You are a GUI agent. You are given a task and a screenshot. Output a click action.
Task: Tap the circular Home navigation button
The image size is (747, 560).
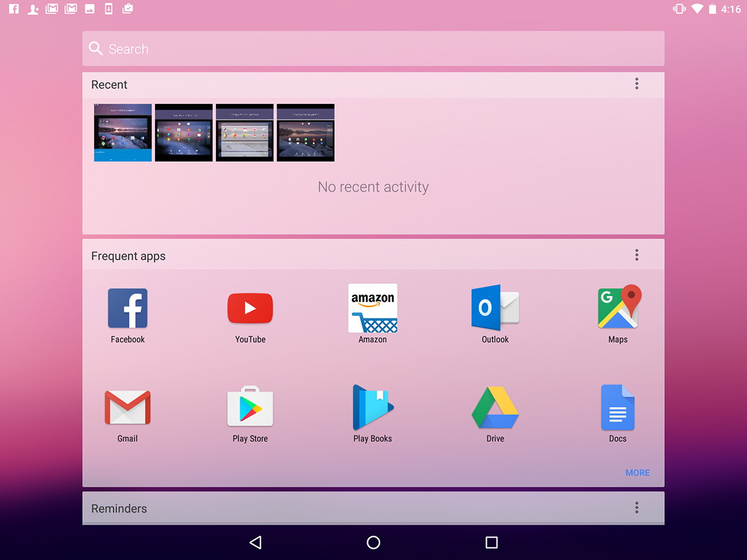click(x=374, y=543)
